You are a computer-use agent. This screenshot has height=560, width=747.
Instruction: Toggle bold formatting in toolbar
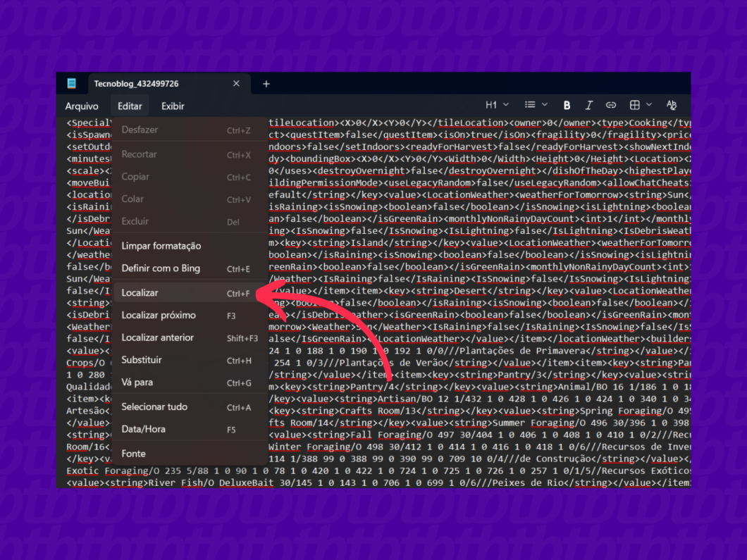(567, 105)
